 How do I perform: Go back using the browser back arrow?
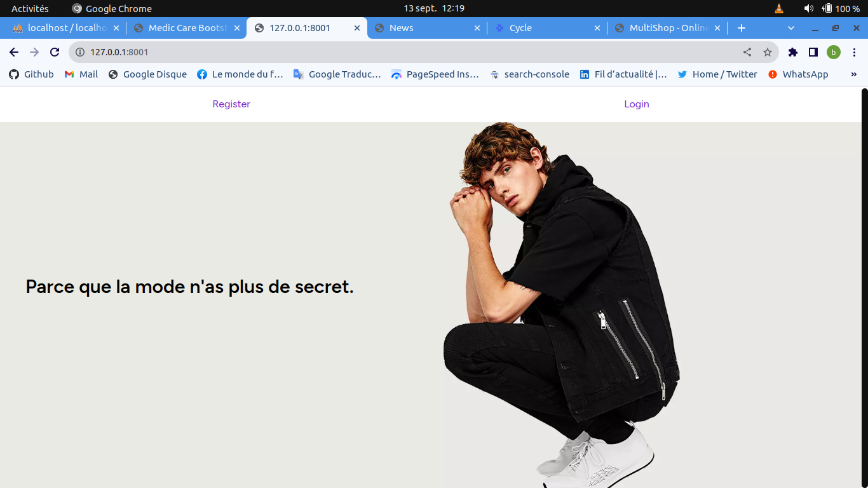coord(14,52)
